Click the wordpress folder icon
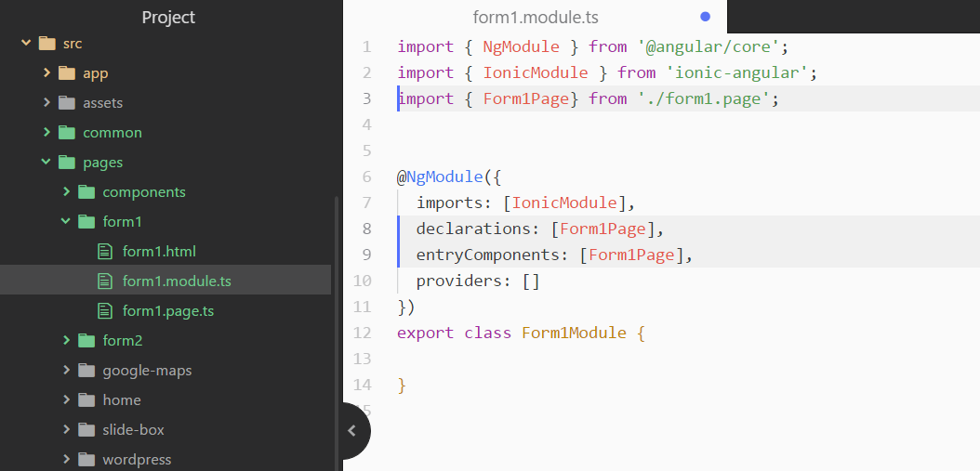The image size is (980, 471). [x=86, y=459]
